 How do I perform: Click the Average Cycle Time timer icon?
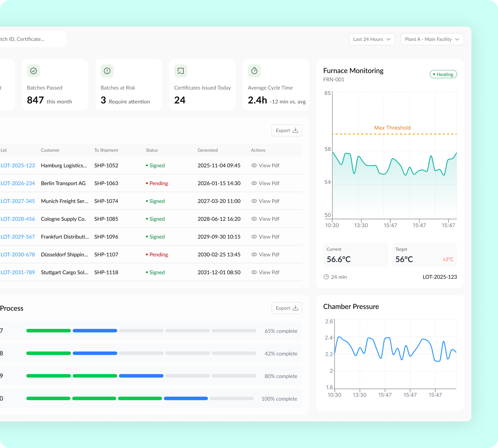pos(254,71)
